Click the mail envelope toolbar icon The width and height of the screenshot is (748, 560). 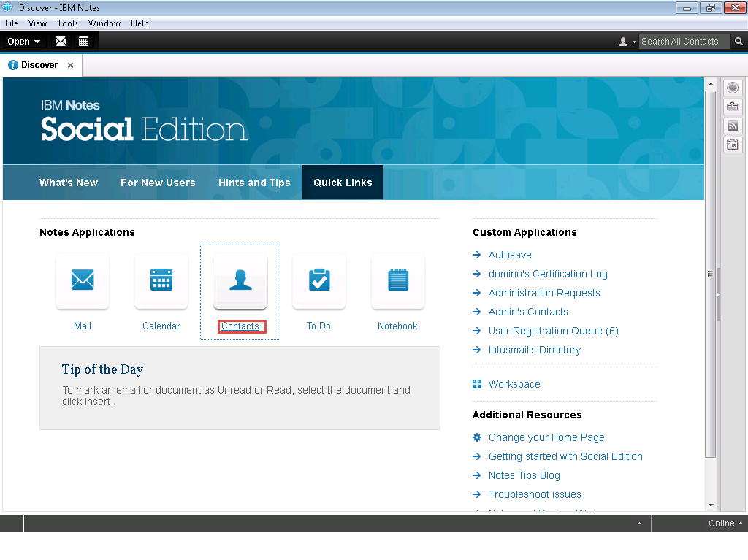61,42
